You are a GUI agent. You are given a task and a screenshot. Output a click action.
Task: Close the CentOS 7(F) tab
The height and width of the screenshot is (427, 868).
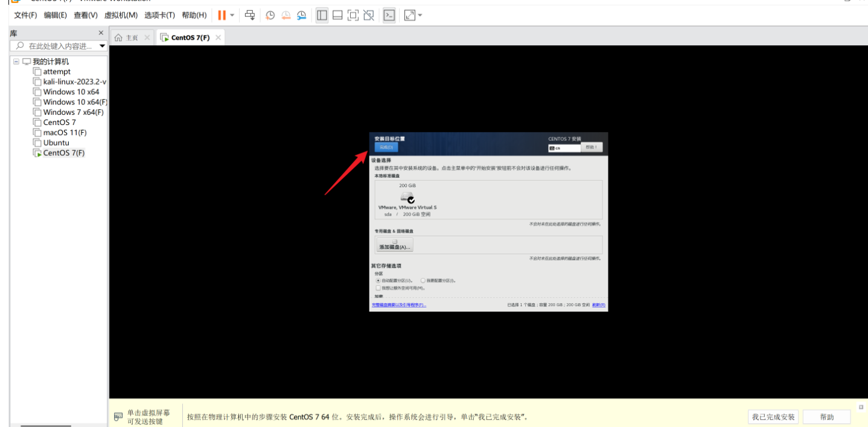pyautogui.click(x=218, y=37)
